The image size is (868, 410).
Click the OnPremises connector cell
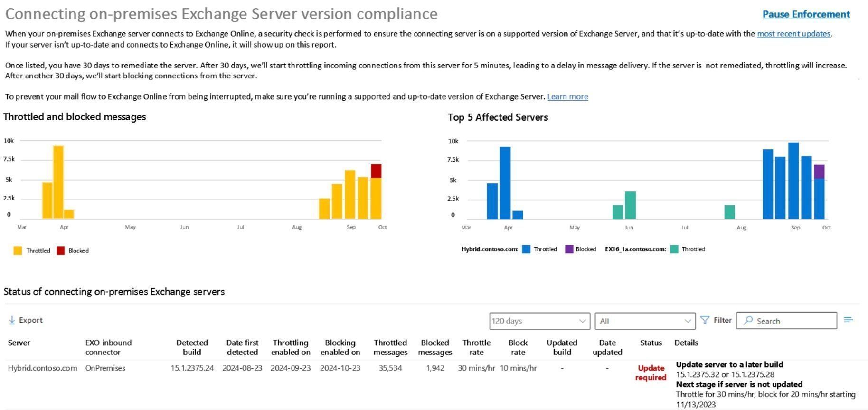pyautogui.click(x=105, y=368)
